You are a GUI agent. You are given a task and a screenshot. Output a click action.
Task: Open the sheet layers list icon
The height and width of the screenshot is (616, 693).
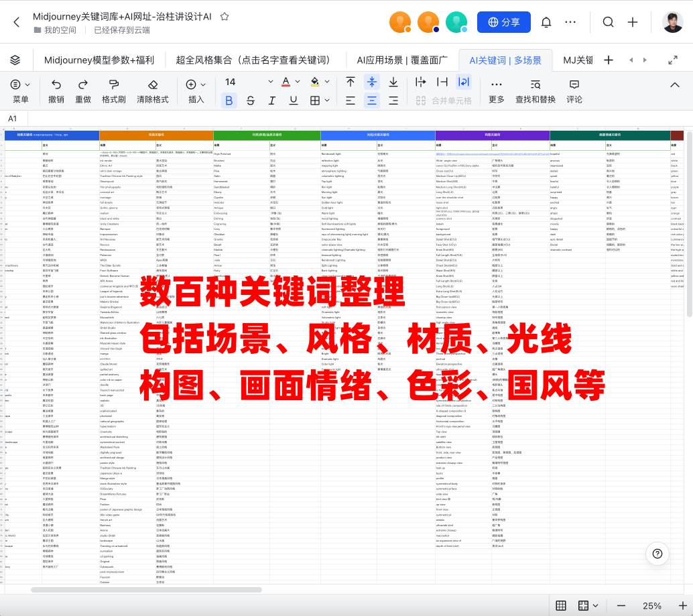tap(15, 60)
